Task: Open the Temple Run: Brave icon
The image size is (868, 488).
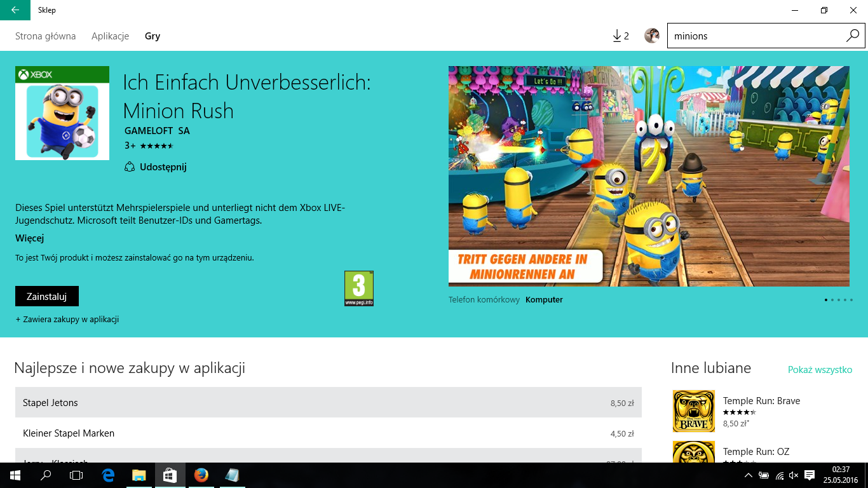Action: pos(693,411)
